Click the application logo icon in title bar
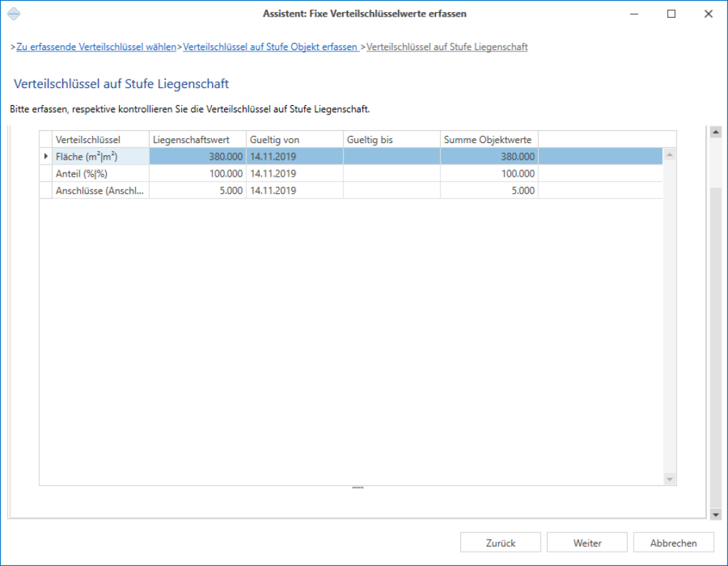Screen dimensions: 728x566 pyautogui.click(x=14, y=14)
